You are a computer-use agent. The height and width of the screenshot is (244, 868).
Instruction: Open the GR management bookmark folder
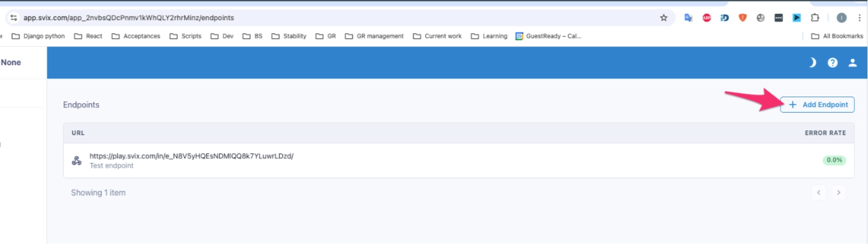(x=374, y=36)
